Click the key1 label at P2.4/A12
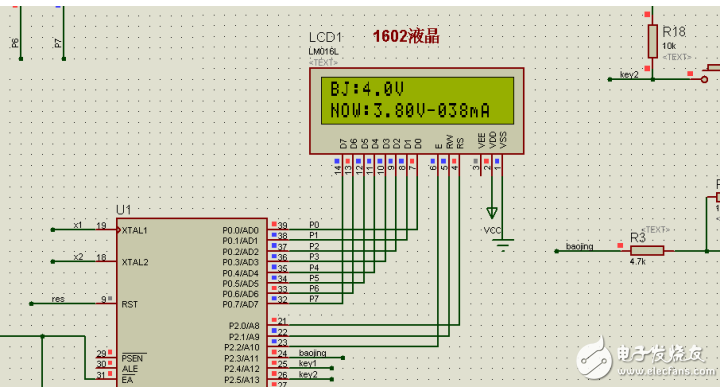 [308, 364]
